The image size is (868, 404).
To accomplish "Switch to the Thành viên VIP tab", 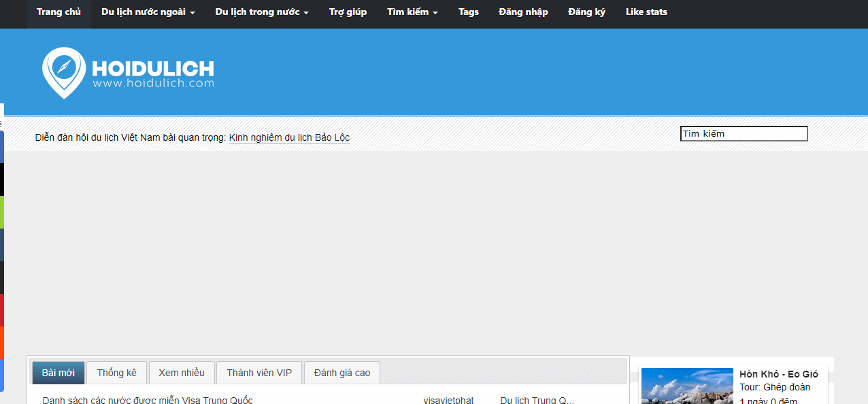I will [x=259, y=373].
